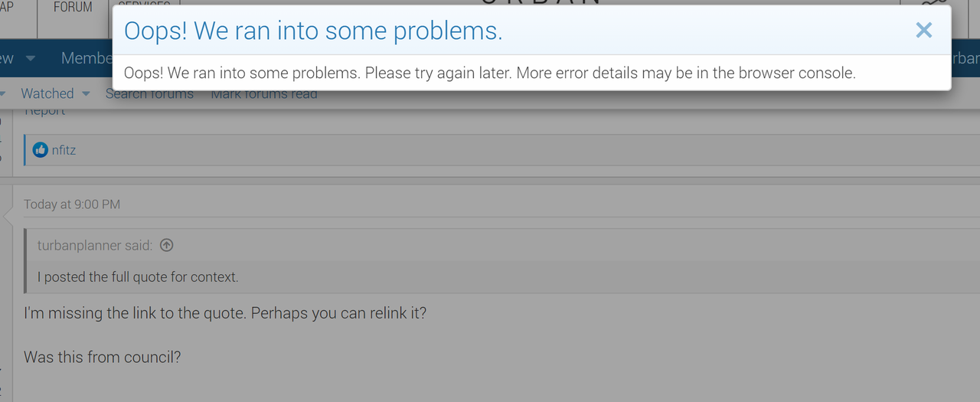Click the post text 'Was this from council?'
The width and height of the screenshot is (980, 402).
pos(103,357)
